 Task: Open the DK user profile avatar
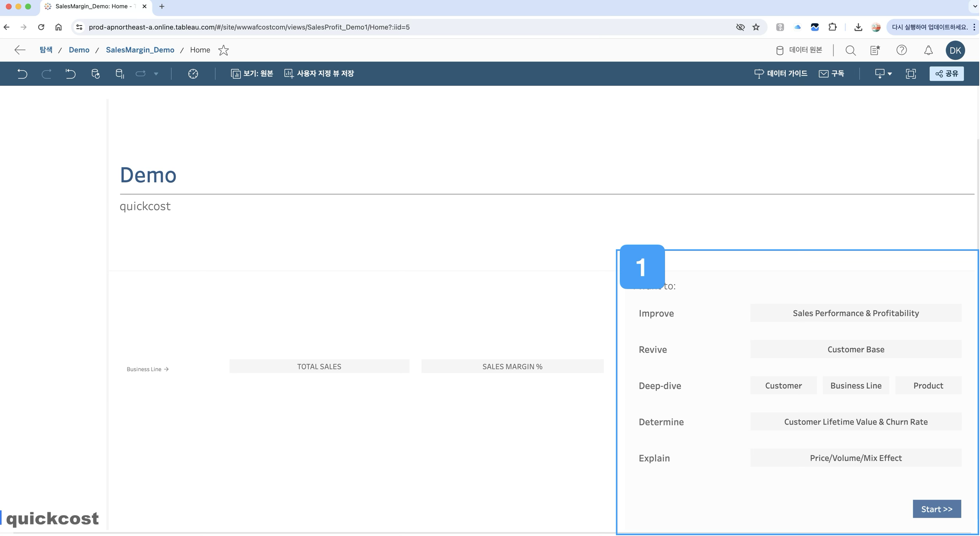pos(955,50)
